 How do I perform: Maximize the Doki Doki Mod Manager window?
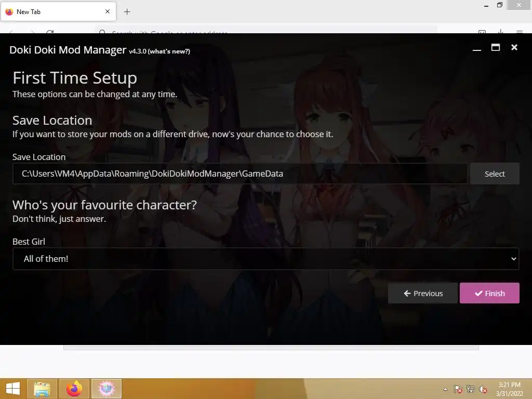point(495,47)
